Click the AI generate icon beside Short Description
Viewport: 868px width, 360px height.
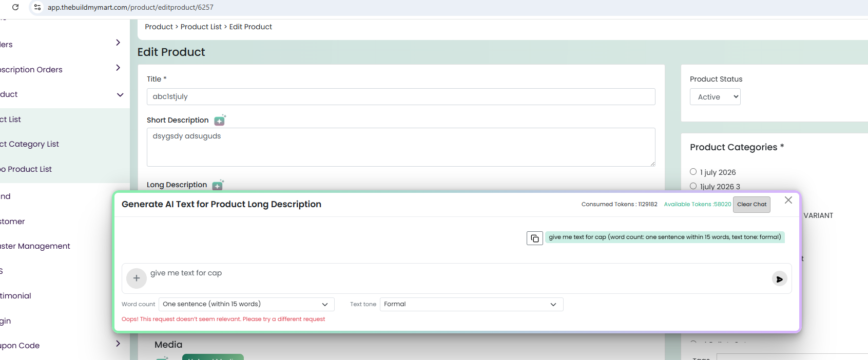click(x=220, y=120)
